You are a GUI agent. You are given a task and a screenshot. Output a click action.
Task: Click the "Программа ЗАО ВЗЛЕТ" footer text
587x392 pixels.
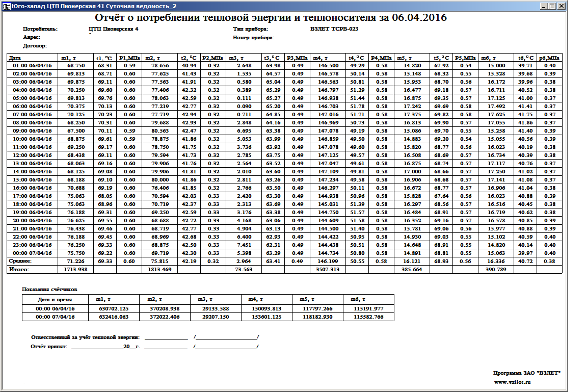point(527,373)
